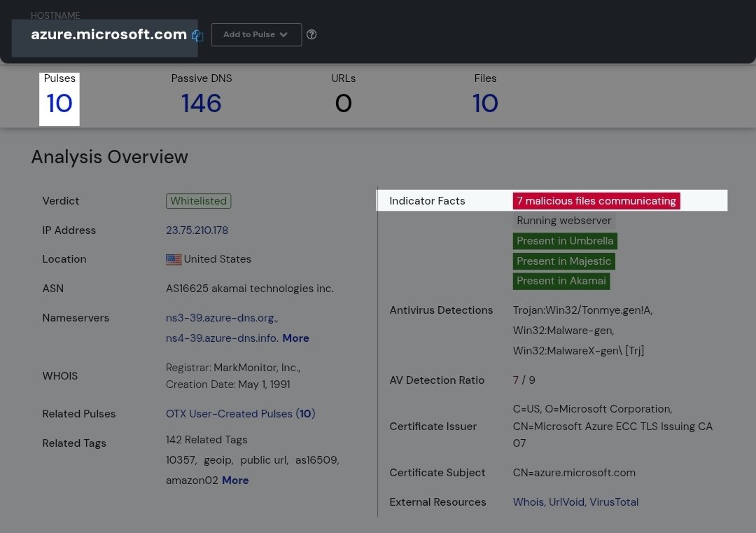Open OTX User-Created Pulses link
The image size is (756, 533).
point(240,414)
